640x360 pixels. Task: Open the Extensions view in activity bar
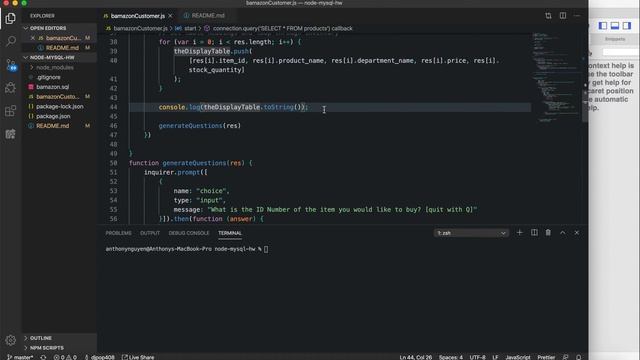click(11, 111)
